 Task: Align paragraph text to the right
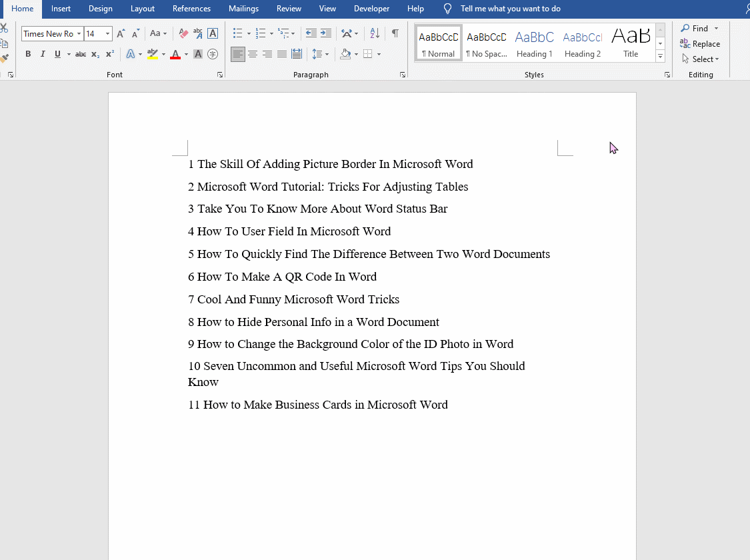267,54
